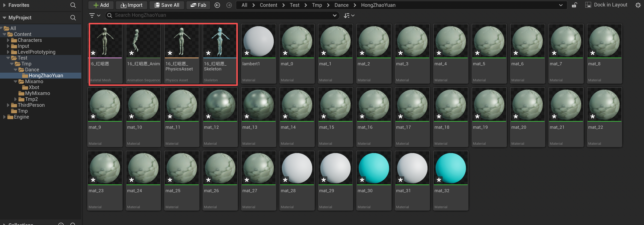Collapse the MyProject section
The width and height of the screenshot is (644, 225).
(4, 18)
